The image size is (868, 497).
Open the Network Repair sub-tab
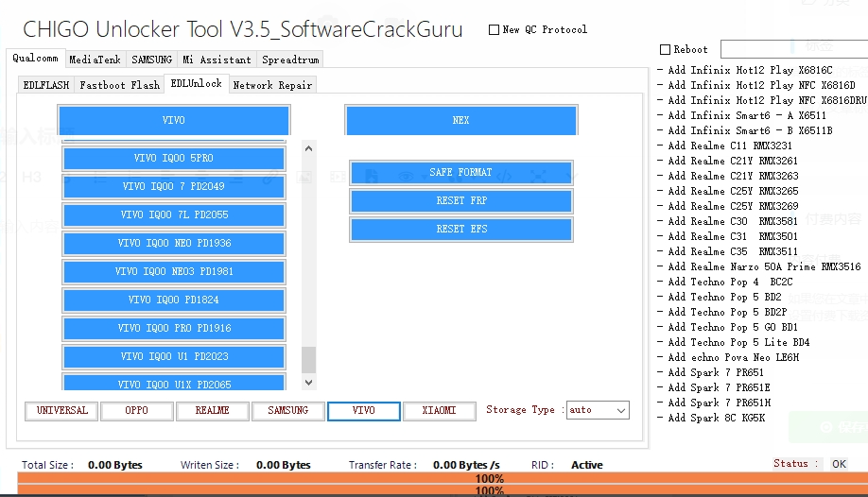(x=272, y=85)
